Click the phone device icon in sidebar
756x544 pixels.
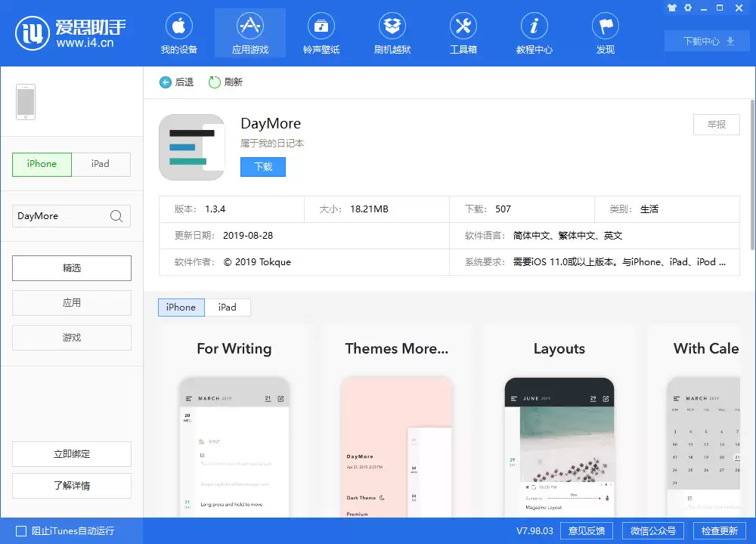pos(26,102)
